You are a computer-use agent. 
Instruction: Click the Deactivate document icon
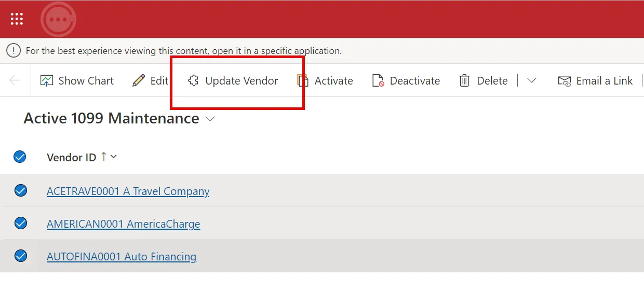coord(378,81)
